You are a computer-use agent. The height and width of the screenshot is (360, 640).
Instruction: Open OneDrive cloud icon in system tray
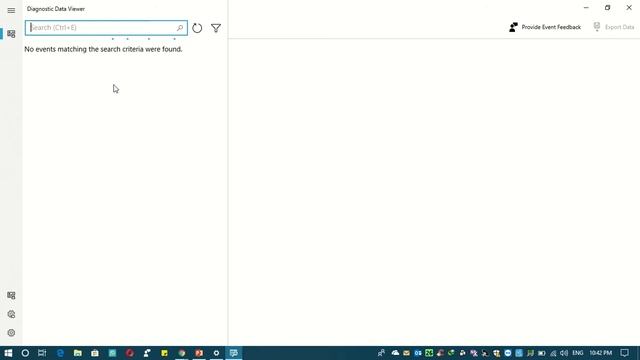click(x=395, y=353)
